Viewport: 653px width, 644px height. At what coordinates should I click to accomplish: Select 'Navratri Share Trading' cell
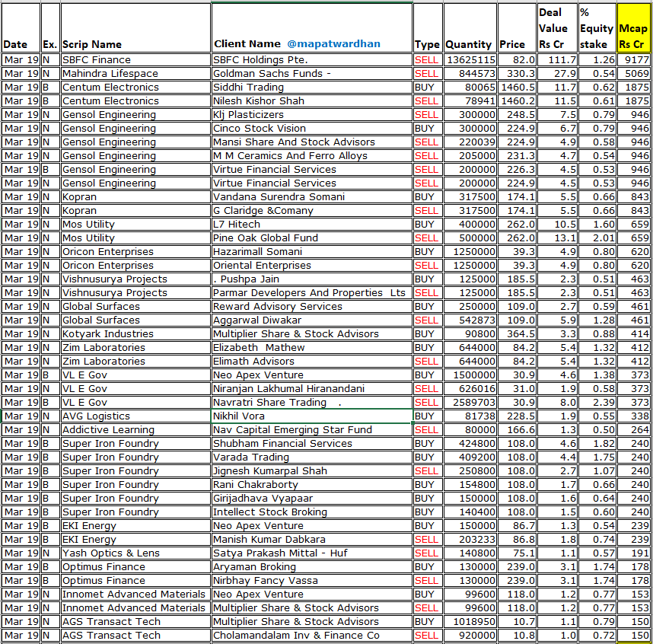click(x=312, y=403)
